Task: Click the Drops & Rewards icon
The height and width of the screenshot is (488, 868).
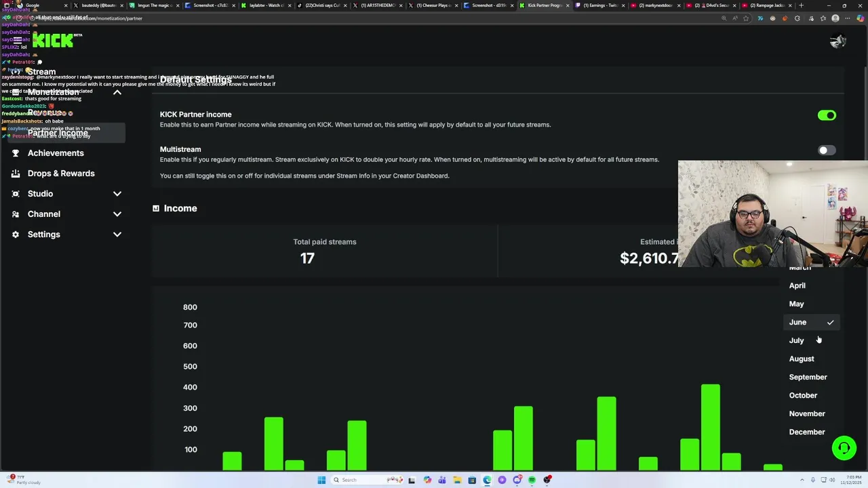Action: [x=16, y=174]
